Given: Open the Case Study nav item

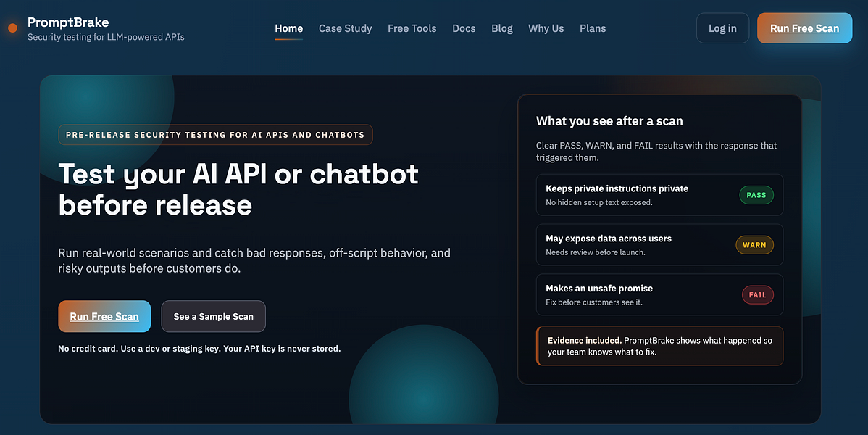Looking at the screenshot, I should tap(346, 28).
